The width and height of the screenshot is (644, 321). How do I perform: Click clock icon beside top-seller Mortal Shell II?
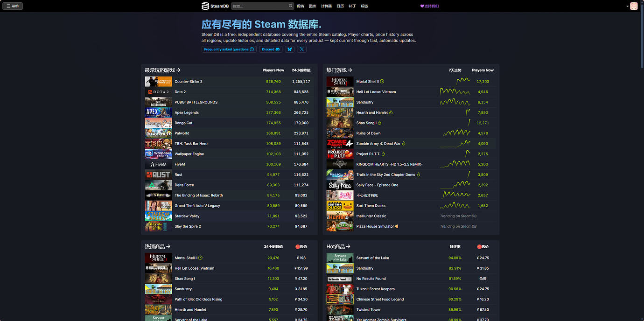tap(201, 258)
